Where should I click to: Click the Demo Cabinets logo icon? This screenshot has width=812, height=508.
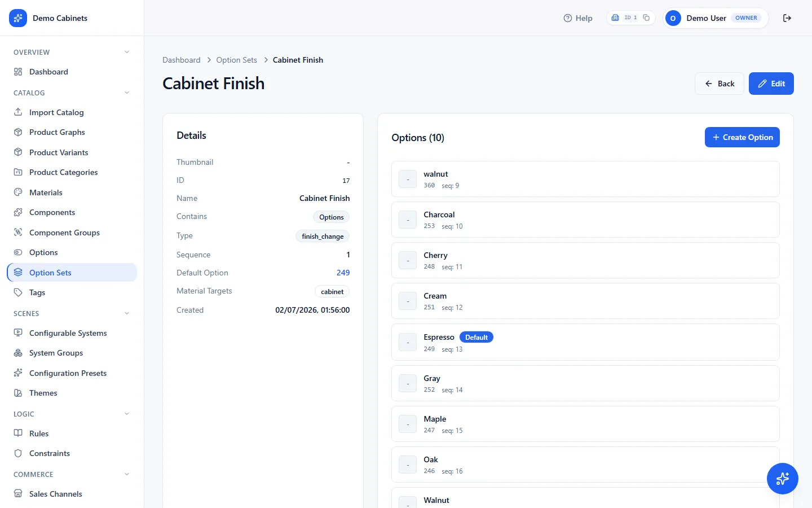[18, 18]
